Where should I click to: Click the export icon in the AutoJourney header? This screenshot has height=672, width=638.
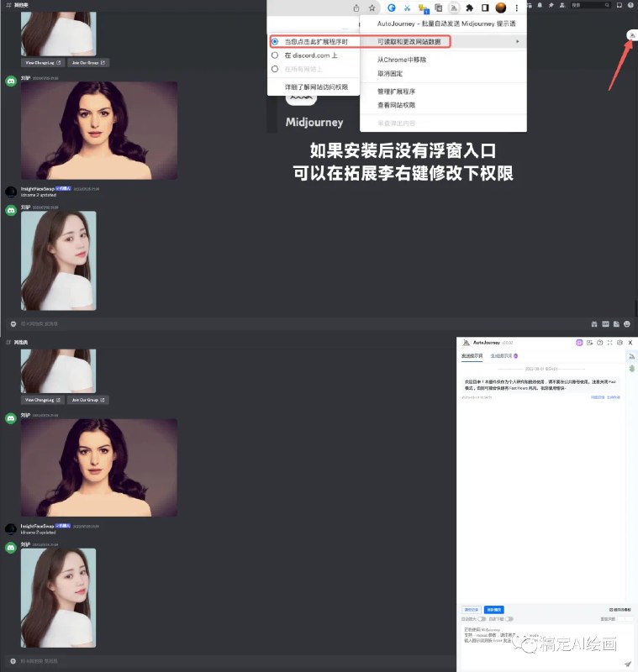pos(590,343)
